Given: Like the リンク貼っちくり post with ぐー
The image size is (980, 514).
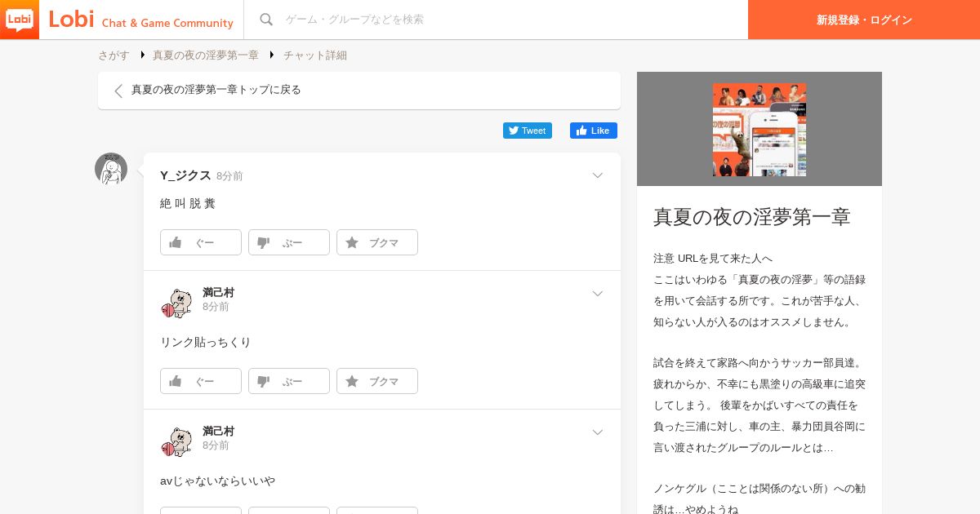Looking at the screenshot, I should click(x=201, y=381).
